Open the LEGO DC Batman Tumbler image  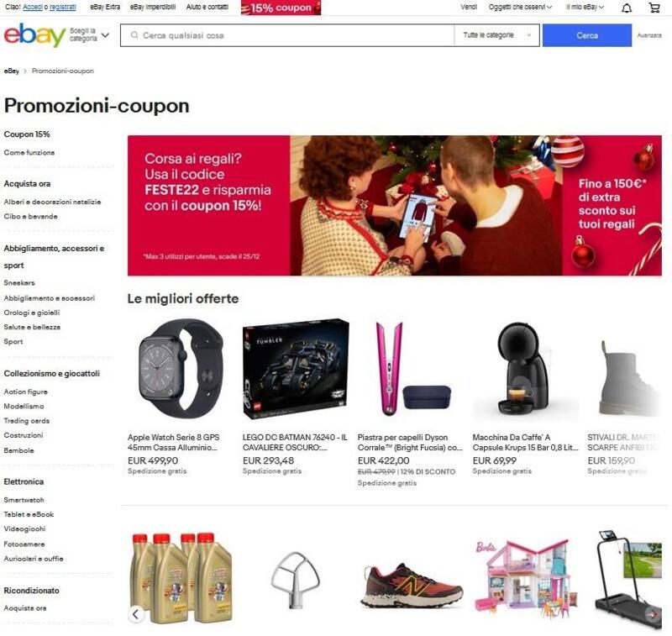click(x=296, y=369)
